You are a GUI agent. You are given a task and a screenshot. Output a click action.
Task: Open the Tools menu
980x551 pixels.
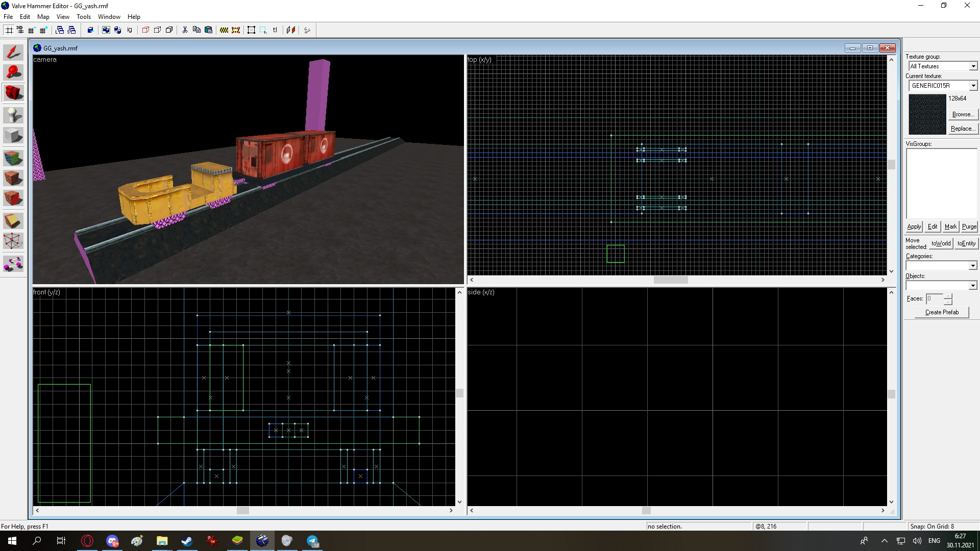(x=83, y=17)
